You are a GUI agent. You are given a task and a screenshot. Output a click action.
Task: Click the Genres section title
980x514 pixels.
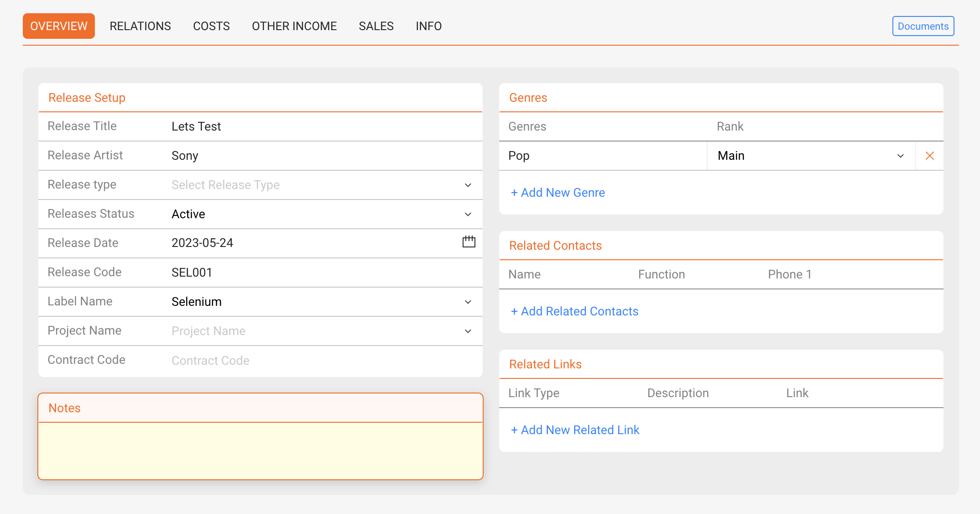(528, 98)
